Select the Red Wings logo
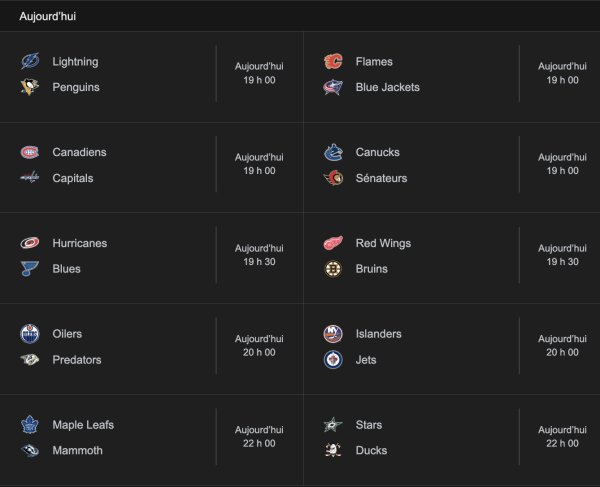The height and width of the screenshot is (487, 600). 332,243
